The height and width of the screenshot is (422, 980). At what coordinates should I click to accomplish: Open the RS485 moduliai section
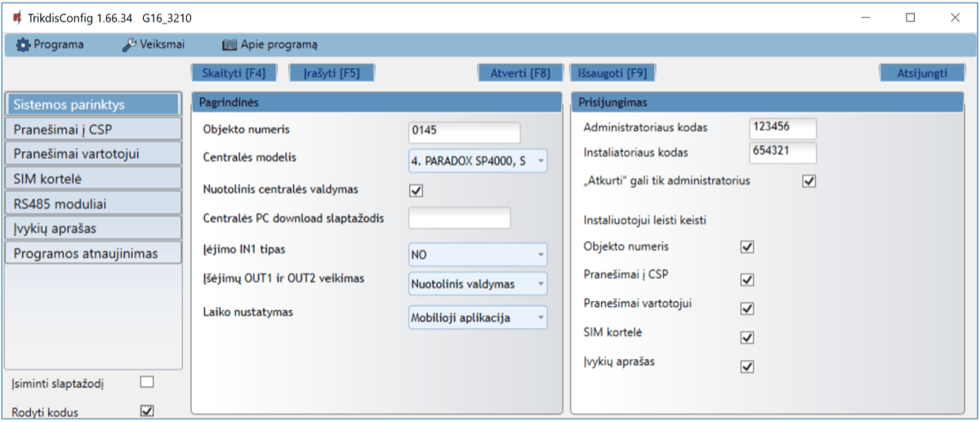[92, 203]
